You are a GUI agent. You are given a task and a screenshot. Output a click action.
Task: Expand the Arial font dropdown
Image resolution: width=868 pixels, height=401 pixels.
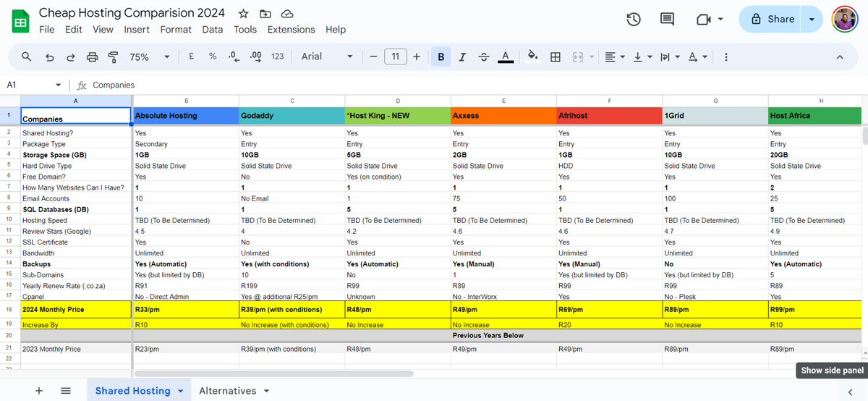click(x=327, y=56)
